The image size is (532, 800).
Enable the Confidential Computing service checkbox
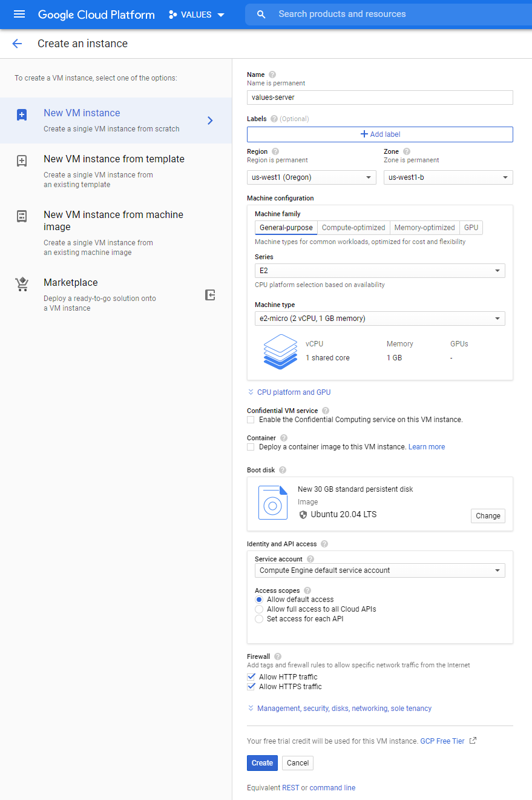coord(251,420)
